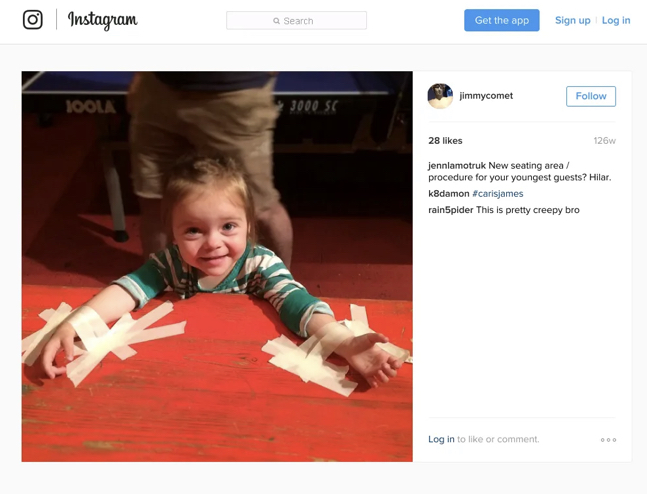Open commenter jennlamotruk's profile
This screenshot has width=647, height=494.
coord(457,165)
